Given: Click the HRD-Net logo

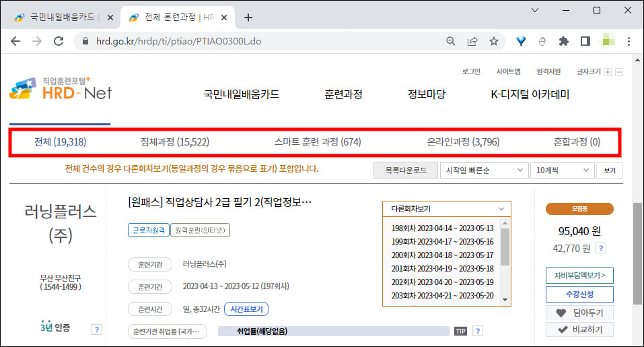Looking at the screenshot, I should (x=61, y=89).
